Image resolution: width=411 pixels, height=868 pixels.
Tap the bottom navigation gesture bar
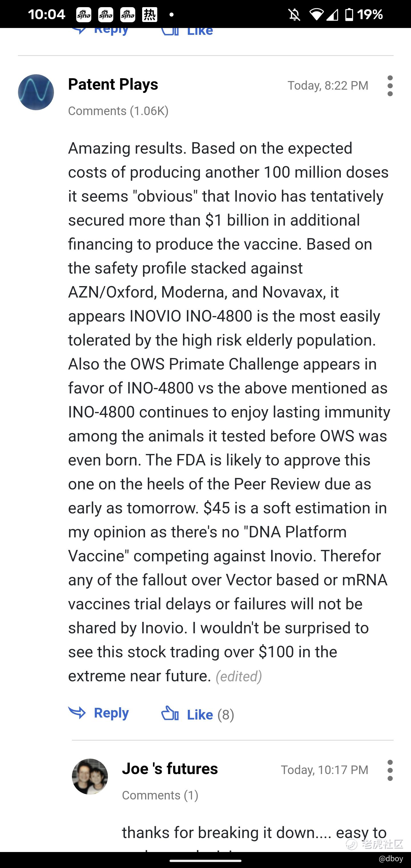pos(205,861)
